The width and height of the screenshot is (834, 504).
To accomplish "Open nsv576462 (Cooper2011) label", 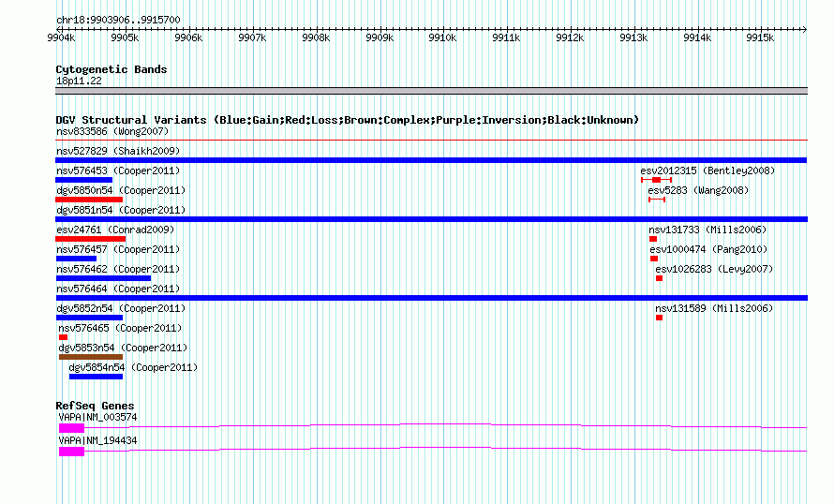I will (118, 269).
